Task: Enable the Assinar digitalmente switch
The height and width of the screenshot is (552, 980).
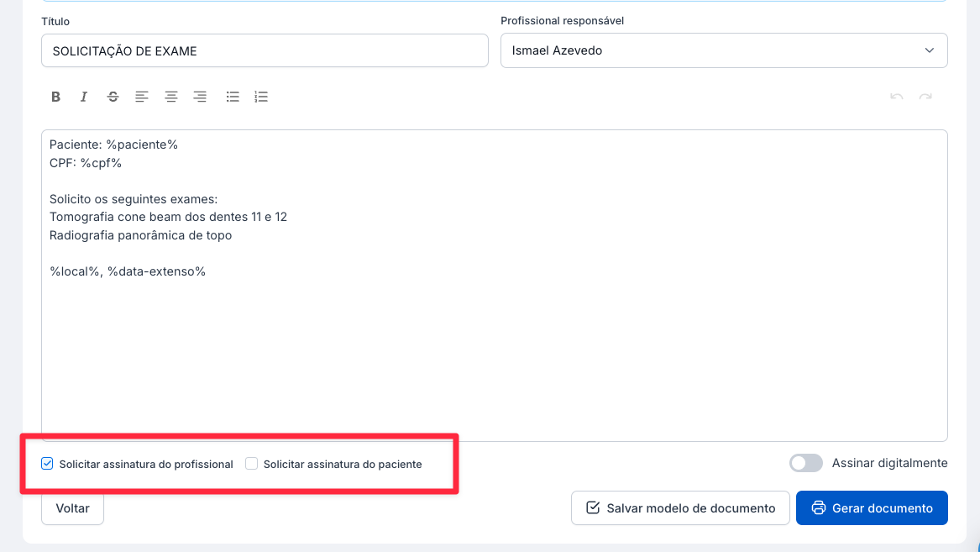Action: pos(805,463)
